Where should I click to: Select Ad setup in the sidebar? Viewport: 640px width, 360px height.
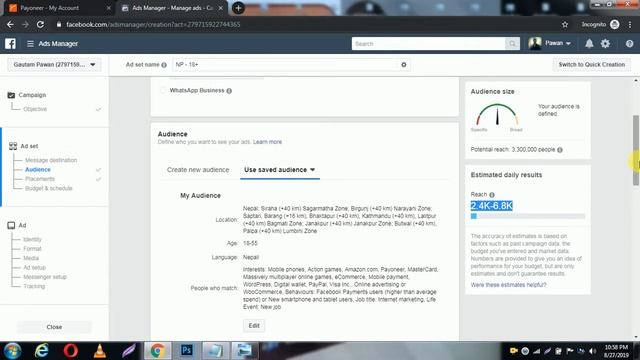tap(35, 267)
